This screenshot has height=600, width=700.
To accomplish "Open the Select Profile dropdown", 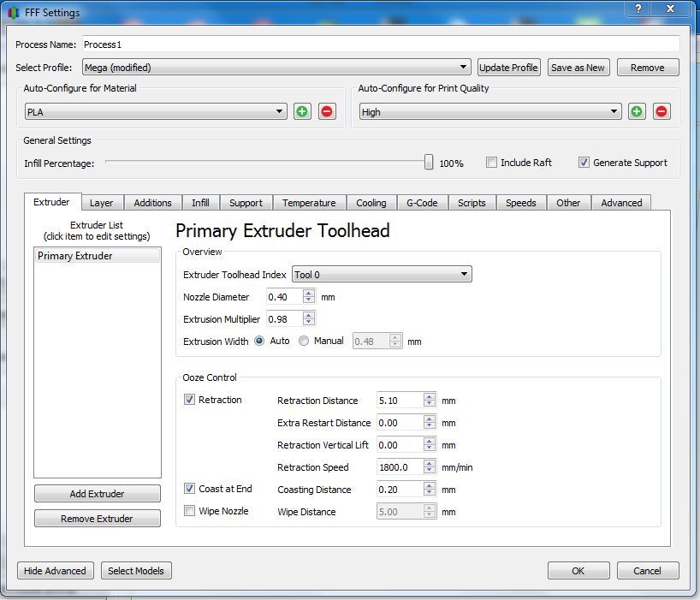I will pos(277,68).
